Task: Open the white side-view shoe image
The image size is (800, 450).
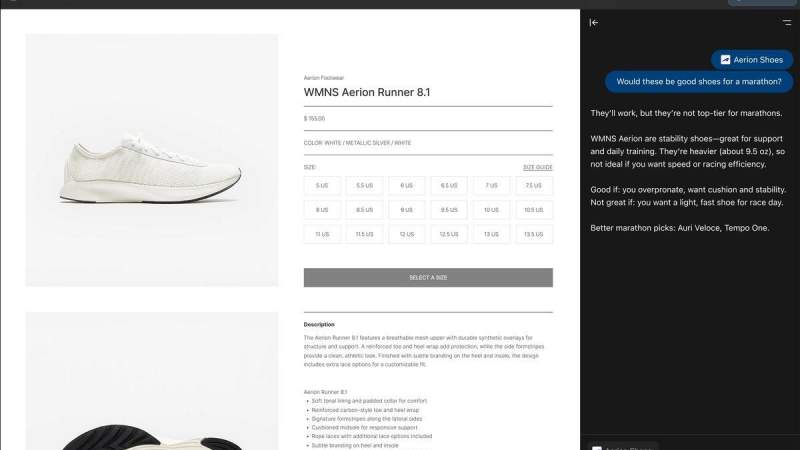Action: [152, 160]
